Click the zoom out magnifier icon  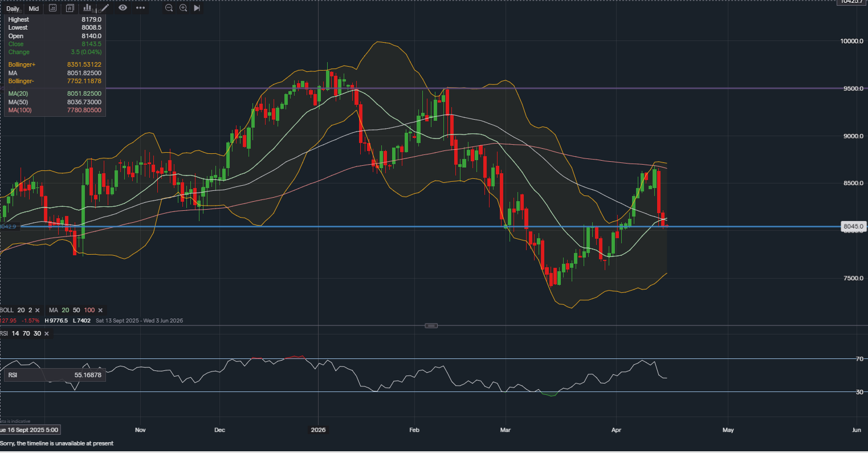(x=169, y=8)
